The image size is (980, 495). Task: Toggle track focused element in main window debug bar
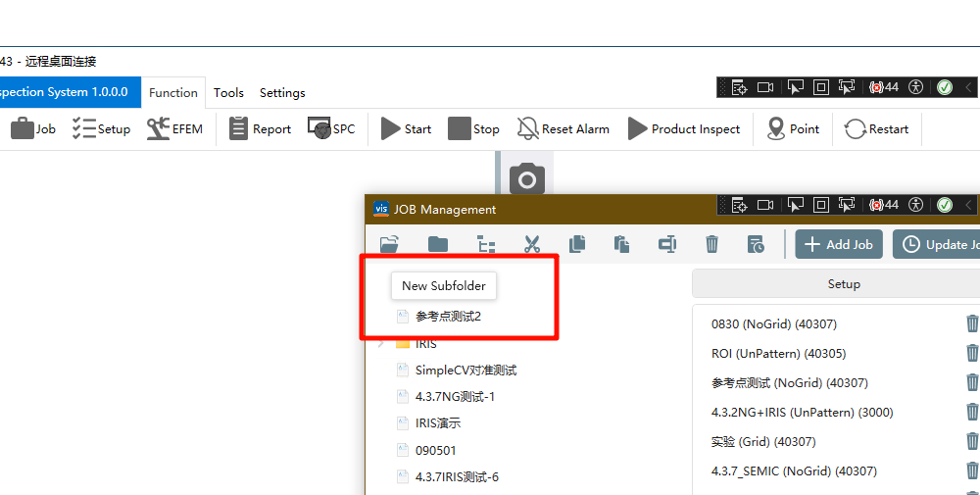click(847, 87)
